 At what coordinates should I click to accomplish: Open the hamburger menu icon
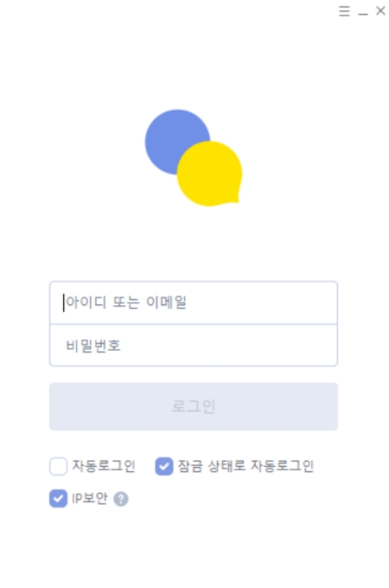pos(344,11)
